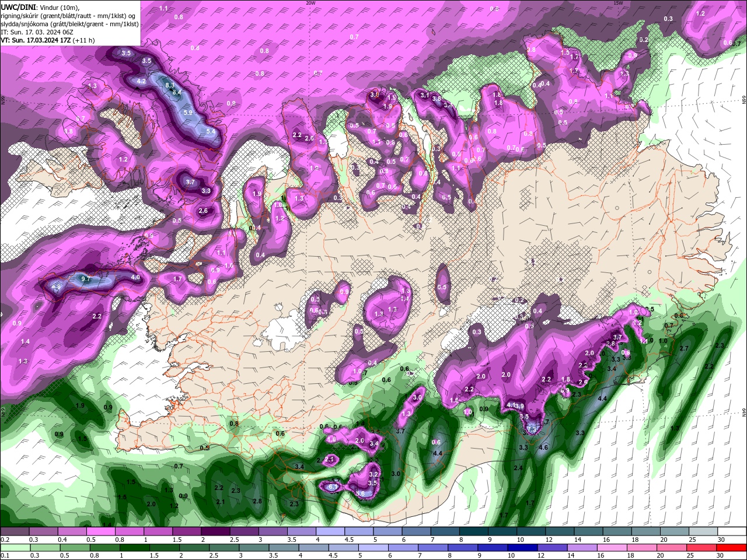Viewport: 747px width, 560px height.
Task: Click the palest green first swatch in lower legend
Action: [15, 548]
